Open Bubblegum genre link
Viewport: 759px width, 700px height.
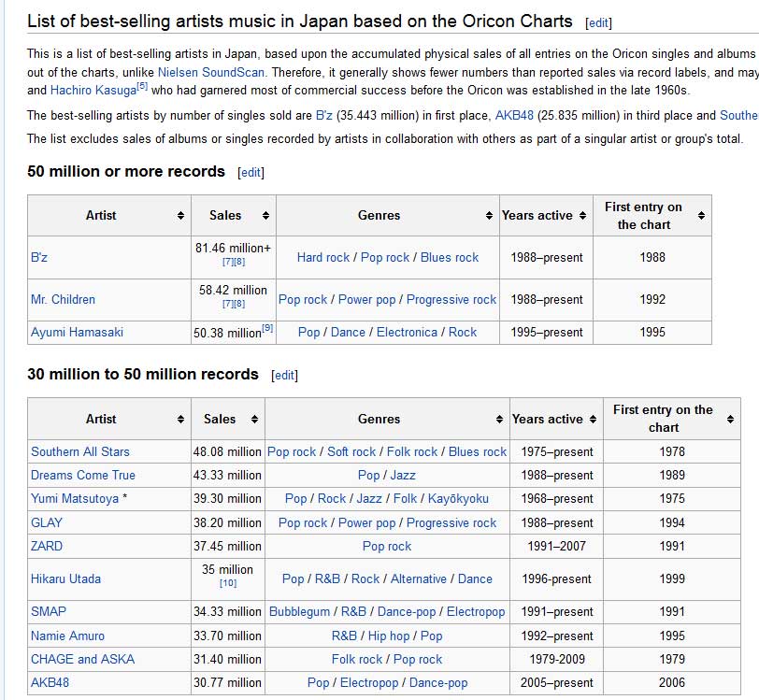point(299,611)
